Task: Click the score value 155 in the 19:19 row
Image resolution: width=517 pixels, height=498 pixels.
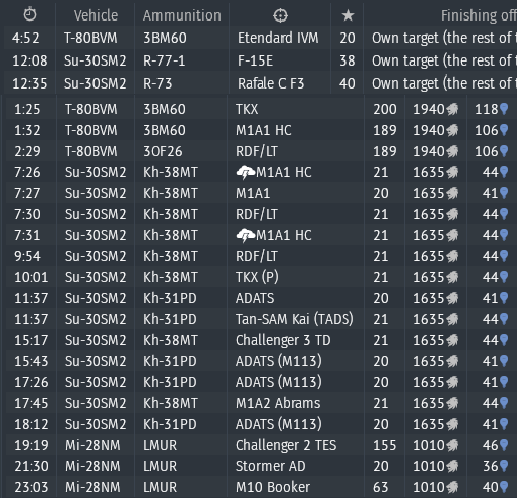Action: pos(384,445)
